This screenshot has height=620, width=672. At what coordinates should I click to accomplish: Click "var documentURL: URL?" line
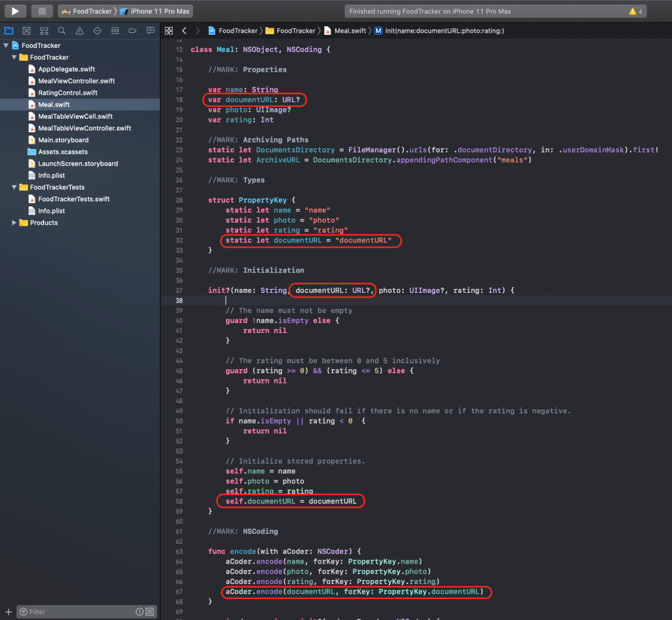(254, 99)
